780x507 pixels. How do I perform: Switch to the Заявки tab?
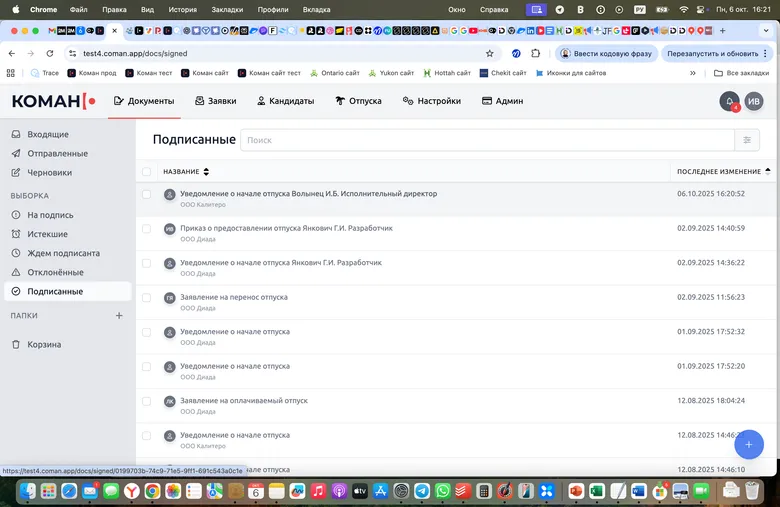point(215,101)
